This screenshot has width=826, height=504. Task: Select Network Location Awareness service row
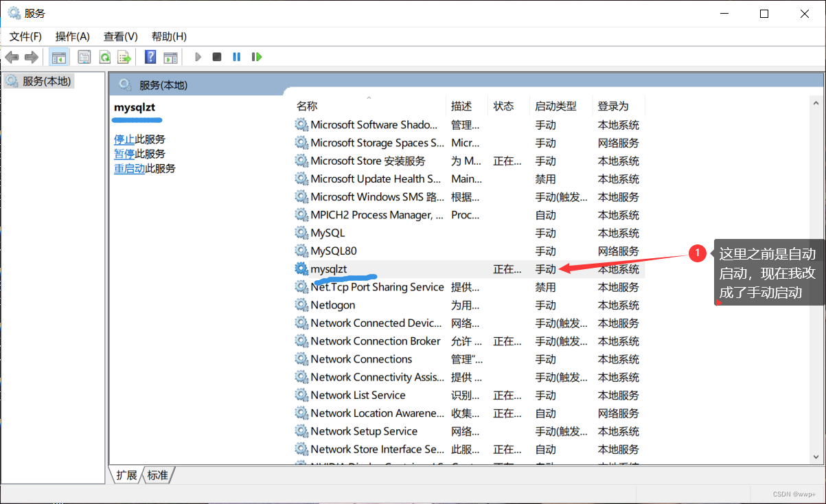(x=468, y=413)
